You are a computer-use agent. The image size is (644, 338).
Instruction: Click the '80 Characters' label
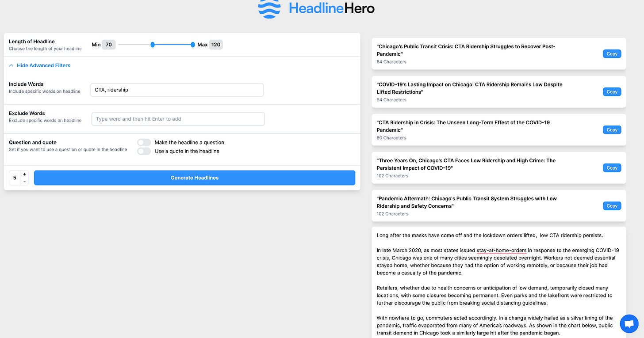(x=391, y=138)
